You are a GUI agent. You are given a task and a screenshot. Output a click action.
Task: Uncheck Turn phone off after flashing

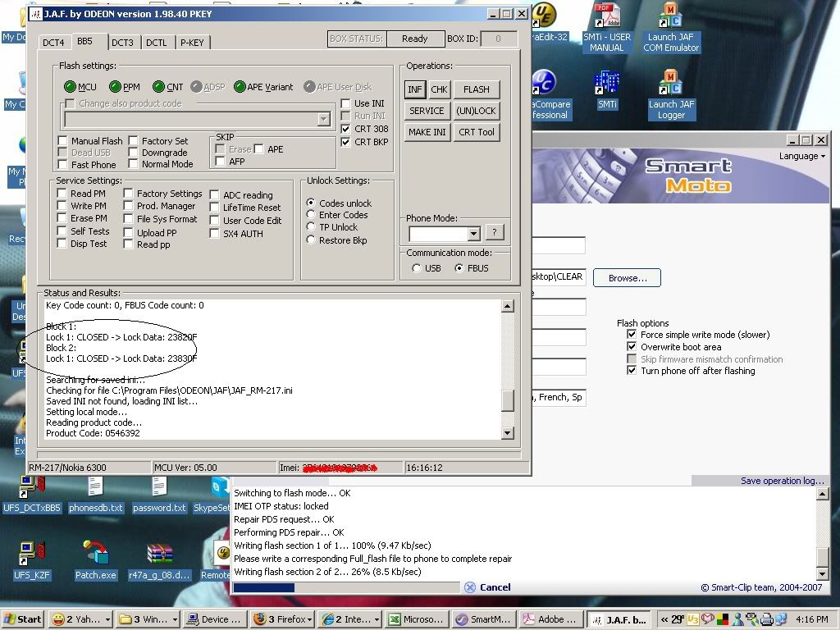pyautogui.click(x=632, y=371)
